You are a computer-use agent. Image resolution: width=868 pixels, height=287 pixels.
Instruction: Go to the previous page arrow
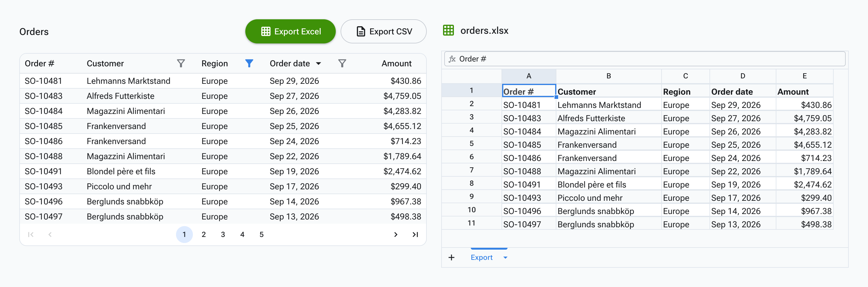50,235
